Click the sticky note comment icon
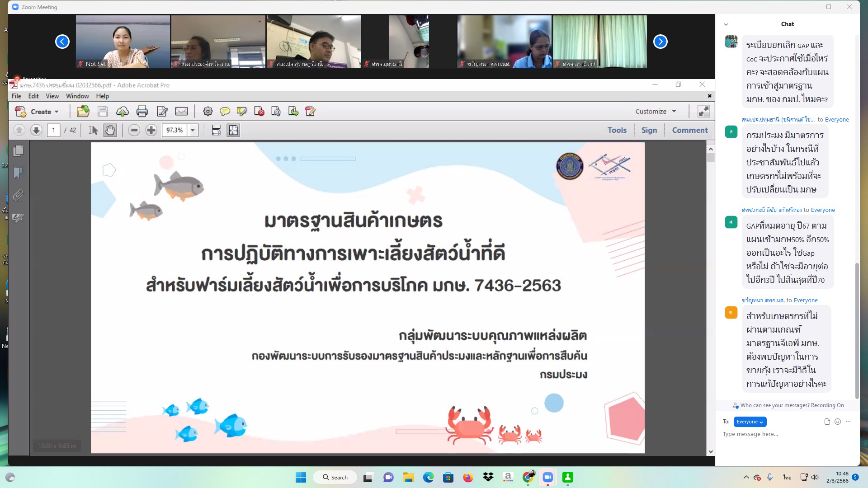Image resolution: width=868 pixels, height=488 pixels. click(x=225, y=111)
